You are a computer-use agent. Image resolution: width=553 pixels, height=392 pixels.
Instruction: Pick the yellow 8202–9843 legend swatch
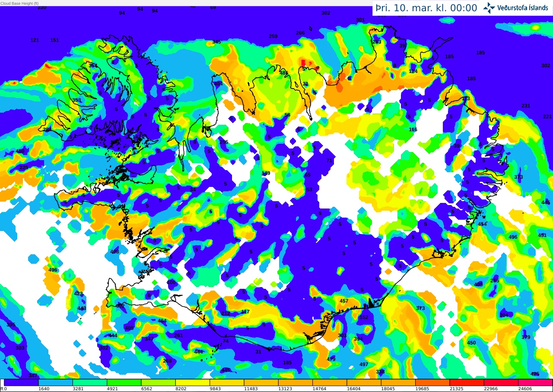pyautogui.click(x=193, y=383)
